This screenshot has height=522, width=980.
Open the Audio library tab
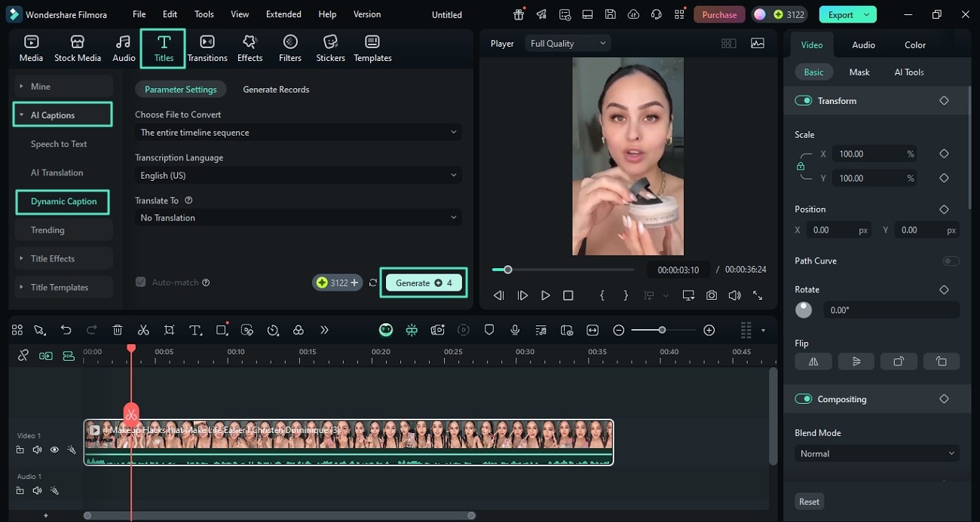(124, 49)
